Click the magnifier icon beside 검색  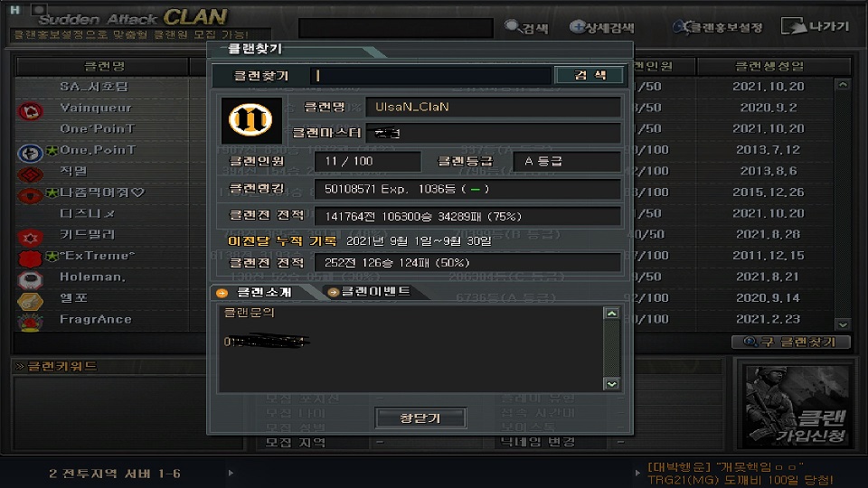click(513, 26)
